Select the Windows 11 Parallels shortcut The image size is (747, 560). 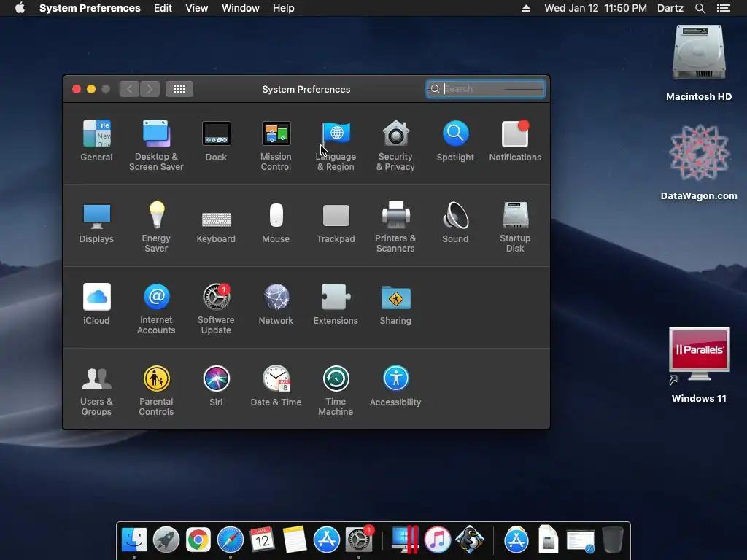pos(699,365)
